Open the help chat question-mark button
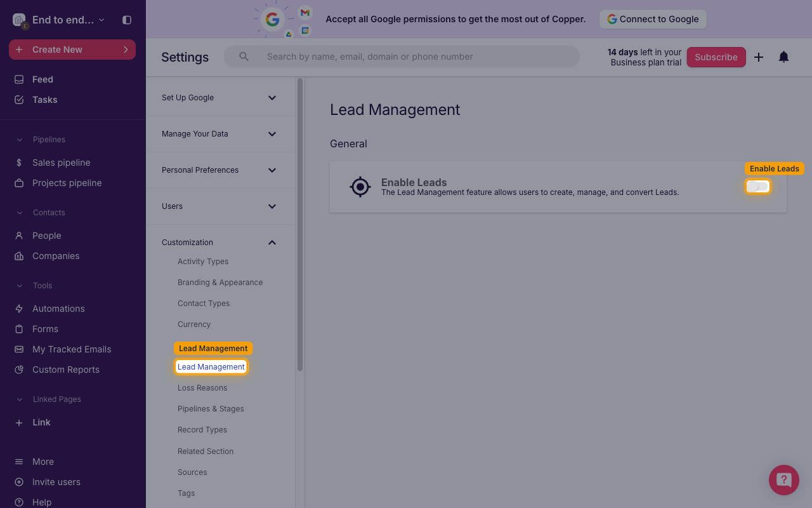 pos(784,480)
